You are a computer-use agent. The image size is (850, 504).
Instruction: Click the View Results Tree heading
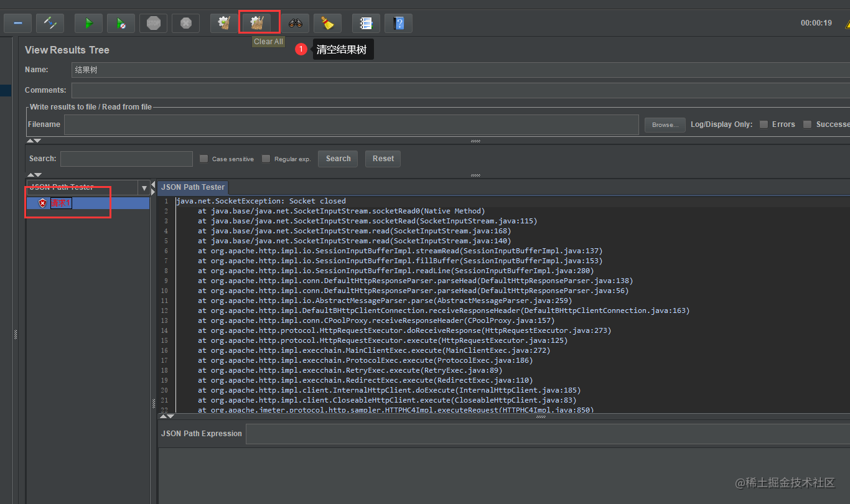pos(67,50)
